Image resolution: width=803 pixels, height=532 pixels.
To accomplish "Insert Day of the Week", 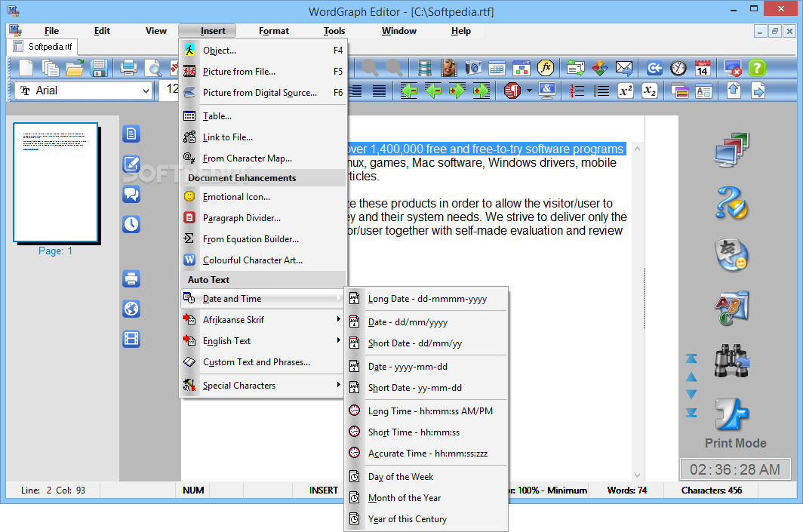I will (426, 477).
